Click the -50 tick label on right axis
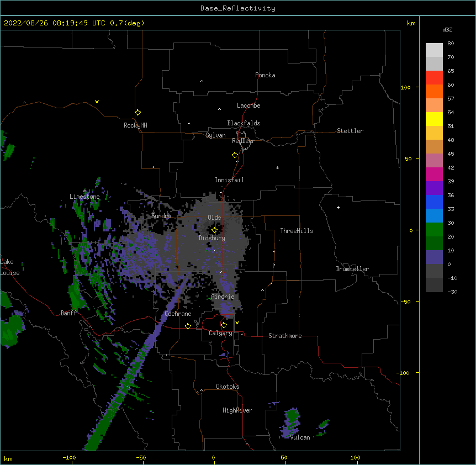This screenshot has width=476, height=465. [x=405, y=302]
